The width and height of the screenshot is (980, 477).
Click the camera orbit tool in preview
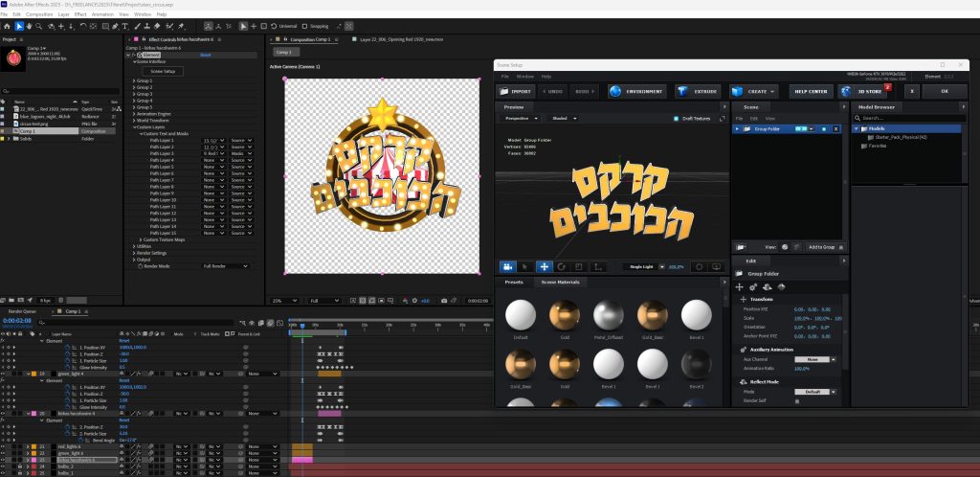[x=509, y=266]
